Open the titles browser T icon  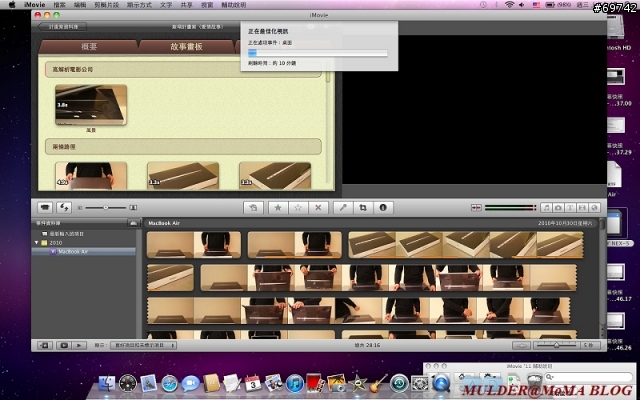(x=570, y=208)
